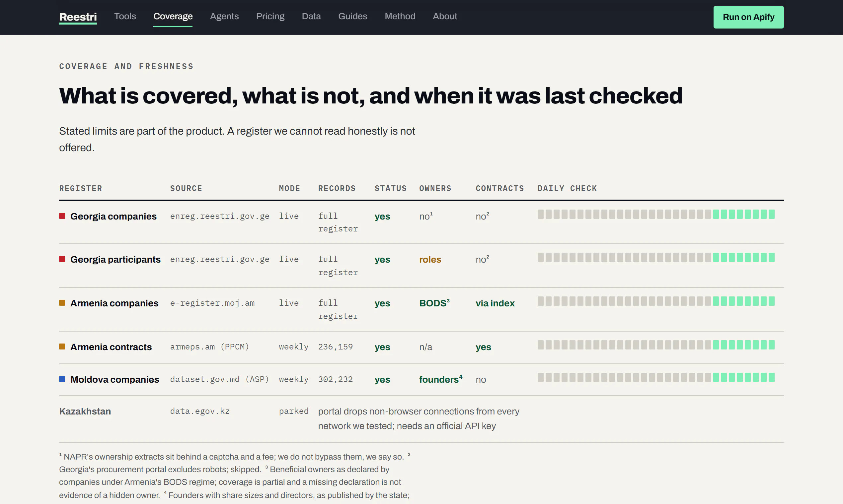
Task: Click the data.egov.kz source cell
Action: 200,411
